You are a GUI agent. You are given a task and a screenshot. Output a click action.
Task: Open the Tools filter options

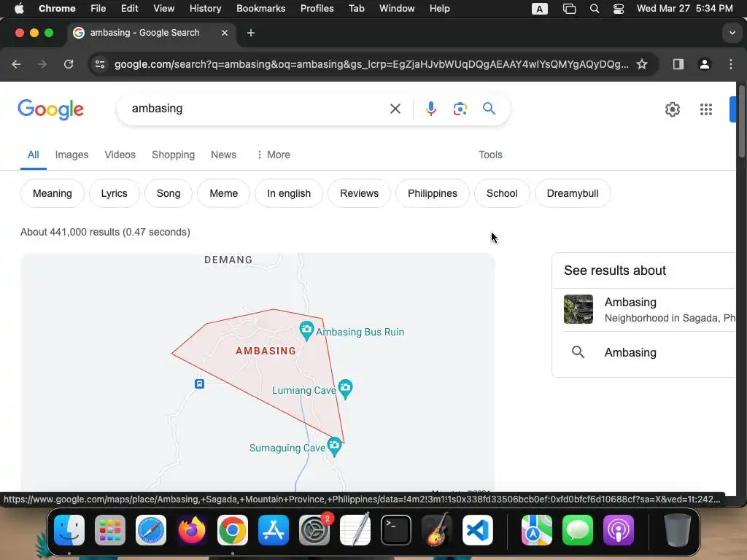(x=490, y=155)
